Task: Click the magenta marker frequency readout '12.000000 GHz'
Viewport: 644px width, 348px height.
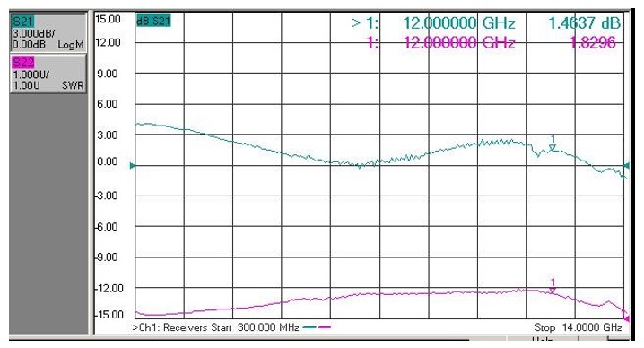Action: click(x=458, y=42)
